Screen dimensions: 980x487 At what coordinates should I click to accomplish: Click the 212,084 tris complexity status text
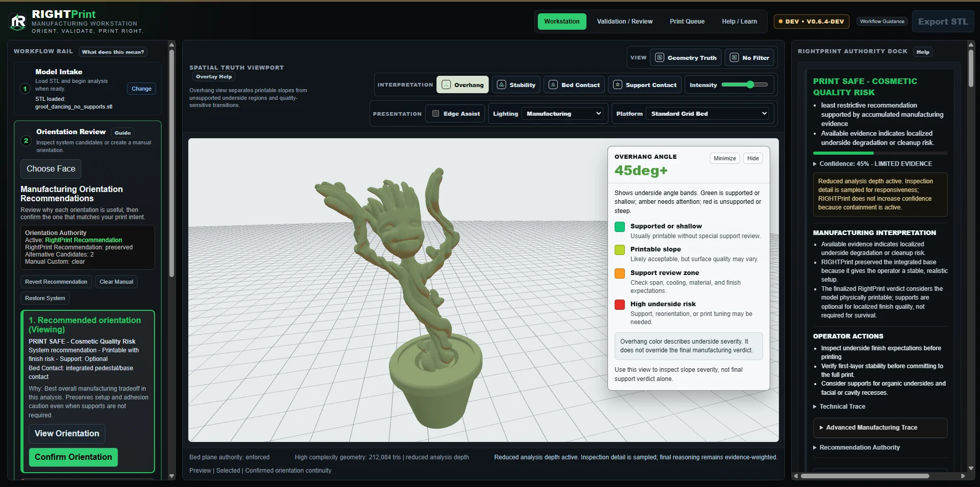click(382, 457)
